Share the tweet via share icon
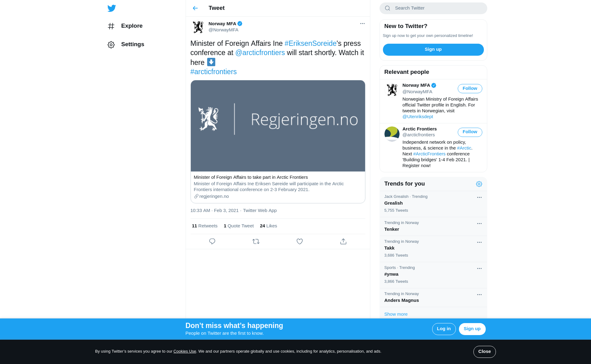 [343, 242]
